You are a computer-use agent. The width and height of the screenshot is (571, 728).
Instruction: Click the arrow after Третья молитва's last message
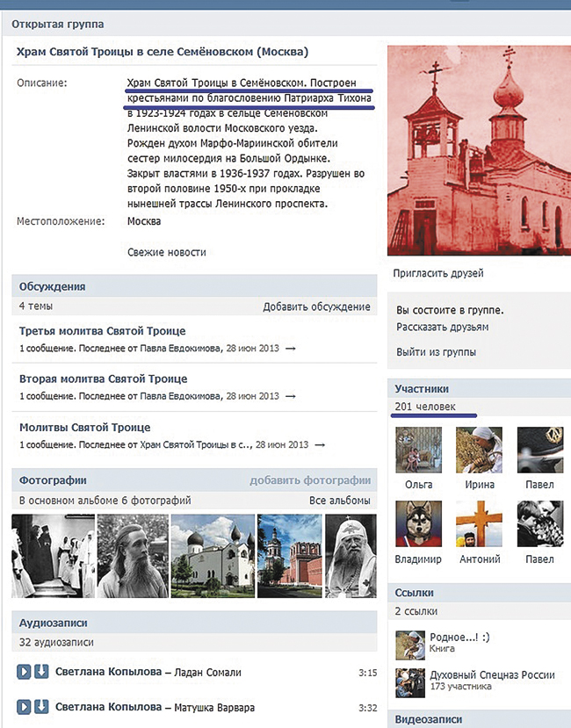291,349
